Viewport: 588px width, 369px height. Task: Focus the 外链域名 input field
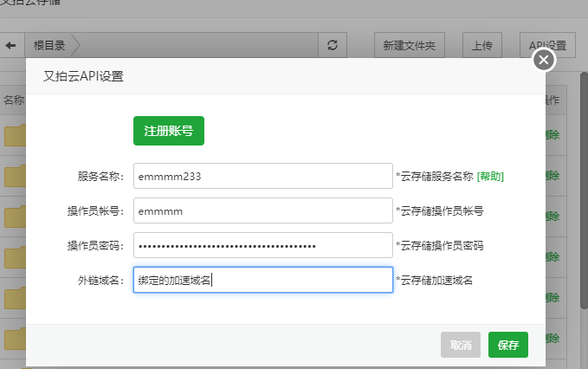click(x=262, y=280)
